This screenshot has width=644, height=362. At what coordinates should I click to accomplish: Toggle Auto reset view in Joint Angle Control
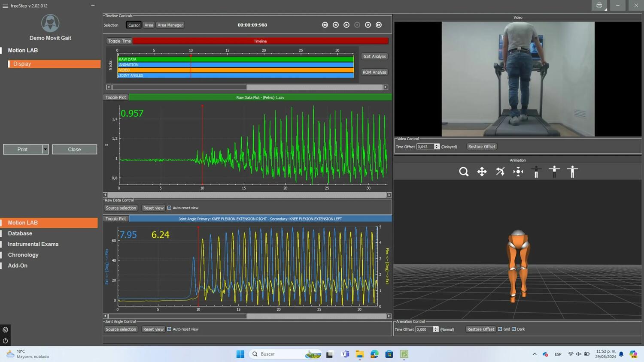(169, 329)
